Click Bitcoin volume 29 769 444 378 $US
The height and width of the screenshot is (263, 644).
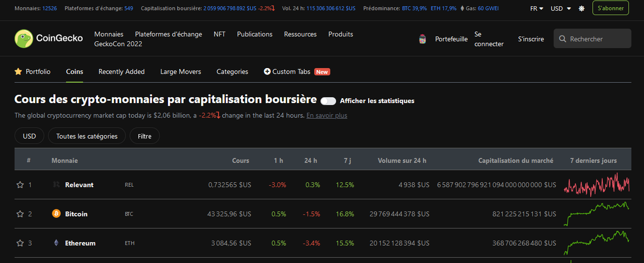[400, 214]
